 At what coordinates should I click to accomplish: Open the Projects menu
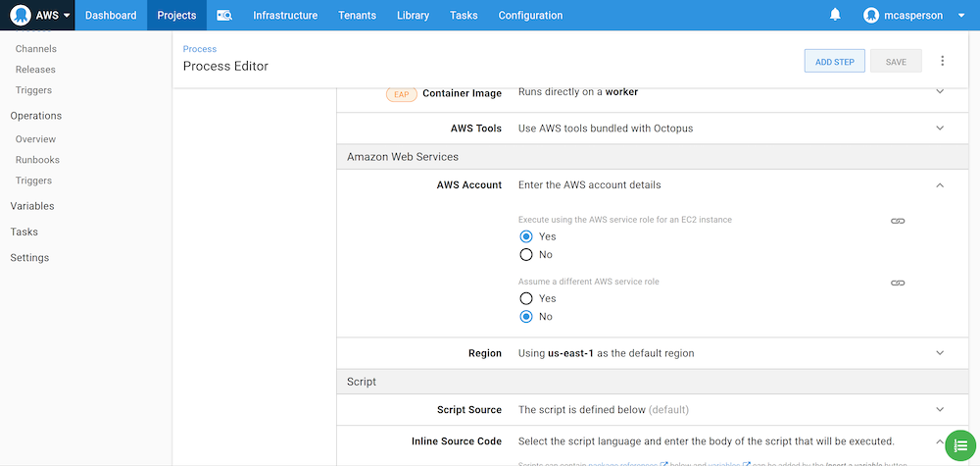point(176,15)
